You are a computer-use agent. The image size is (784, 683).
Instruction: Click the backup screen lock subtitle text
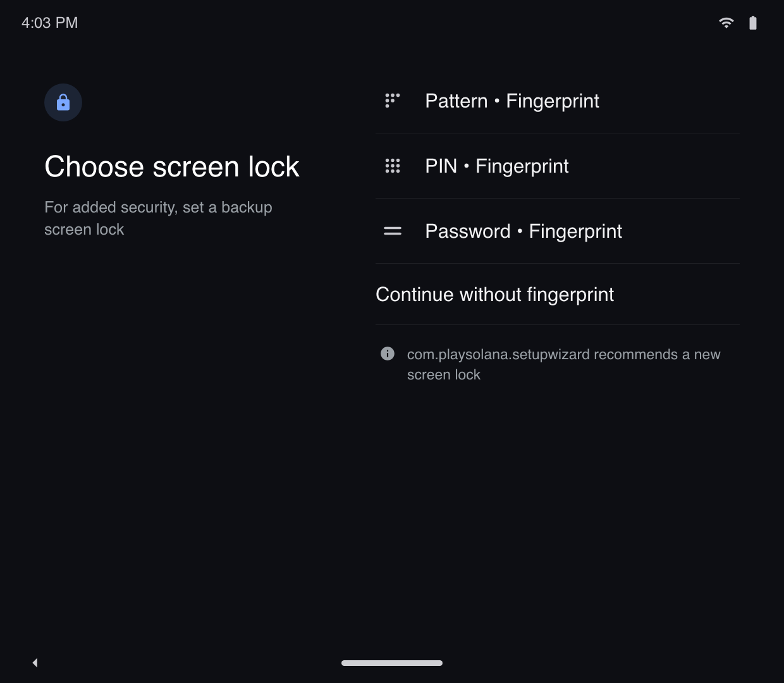(x=158, y=218)
